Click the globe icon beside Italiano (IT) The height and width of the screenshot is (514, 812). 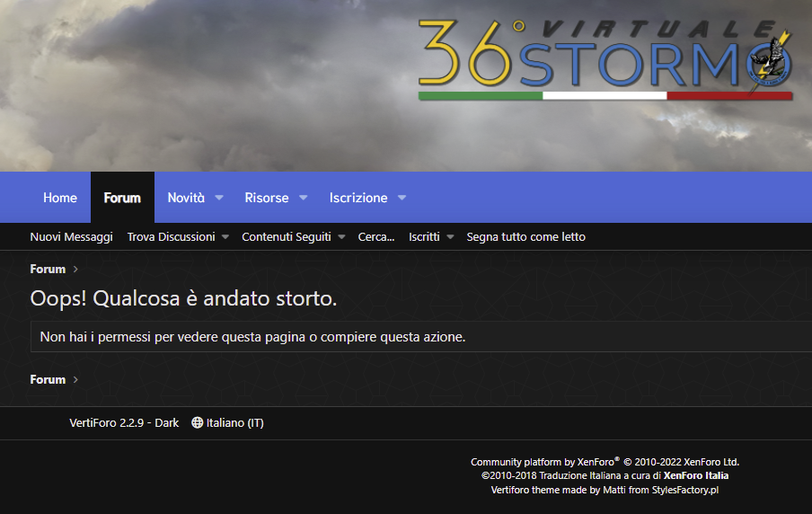[198, 423]
